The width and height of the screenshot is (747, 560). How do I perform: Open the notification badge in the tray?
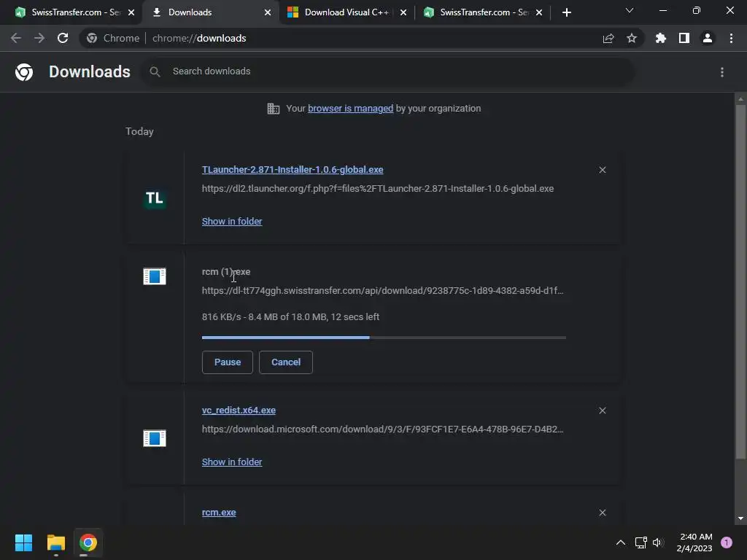(727, 542)
